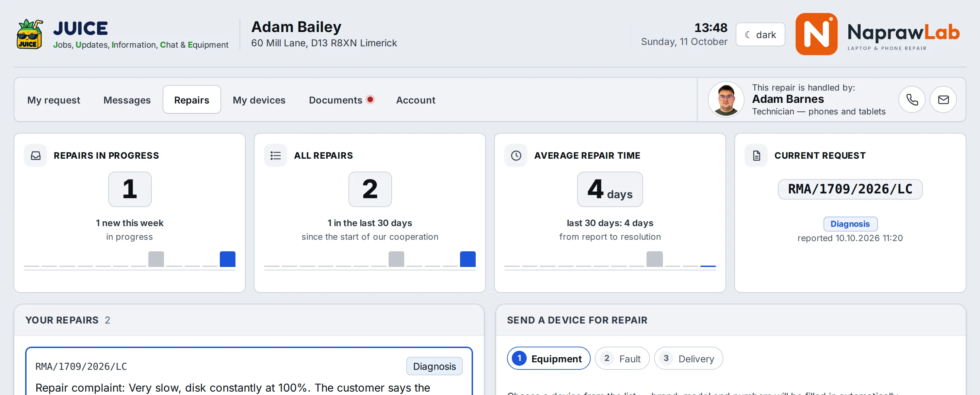Click the '4 days' average repair time value
This screenshot has height=395, width=980.
coord(610,189)
